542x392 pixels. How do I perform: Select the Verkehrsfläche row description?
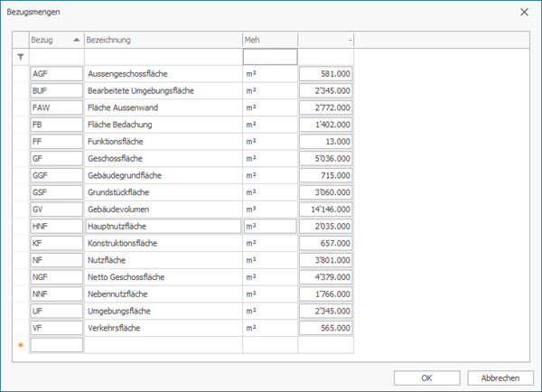coord(163,328)
